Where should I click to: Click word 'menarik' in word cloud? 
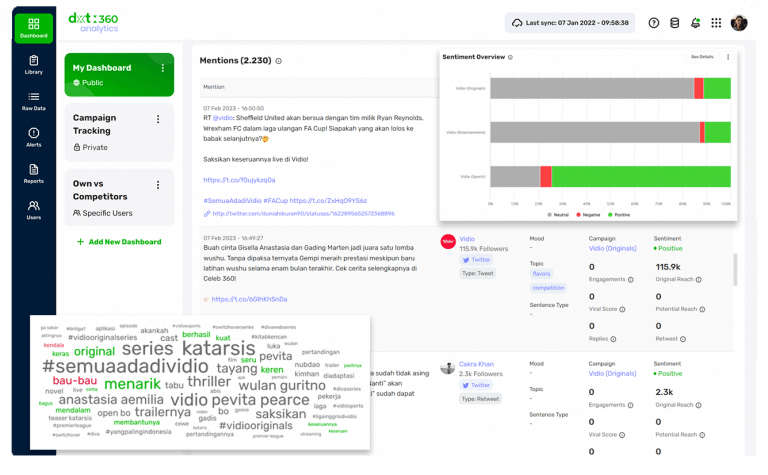tap(132, 384)
